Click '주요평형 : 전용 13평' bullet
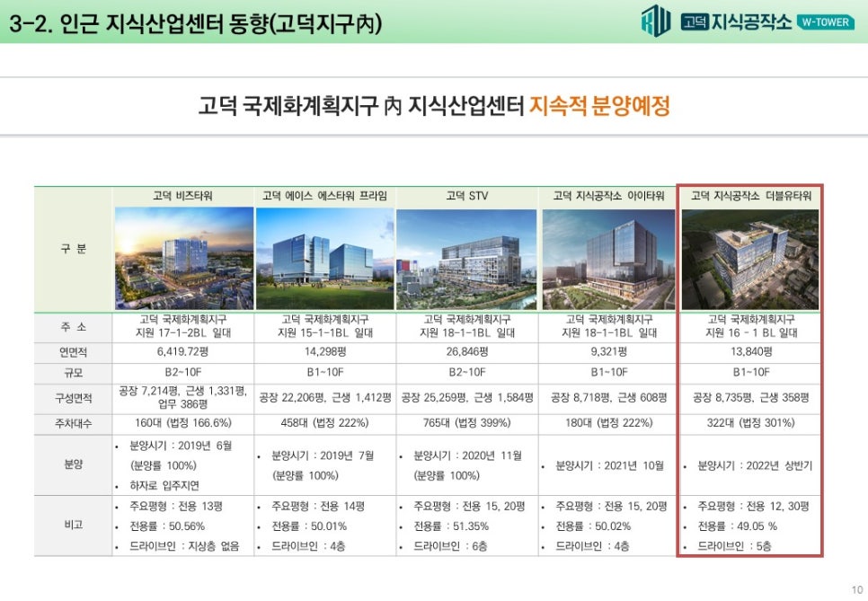This screenshot has height=601, width=868. (x=176, y=507)
